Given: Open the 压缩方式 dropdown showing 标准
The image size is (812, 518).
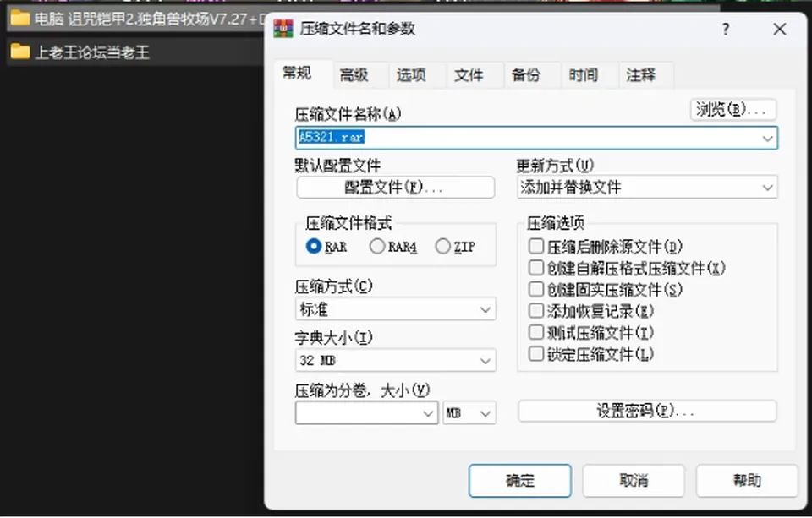Looking at the screenshot, I should click(395, 309).
